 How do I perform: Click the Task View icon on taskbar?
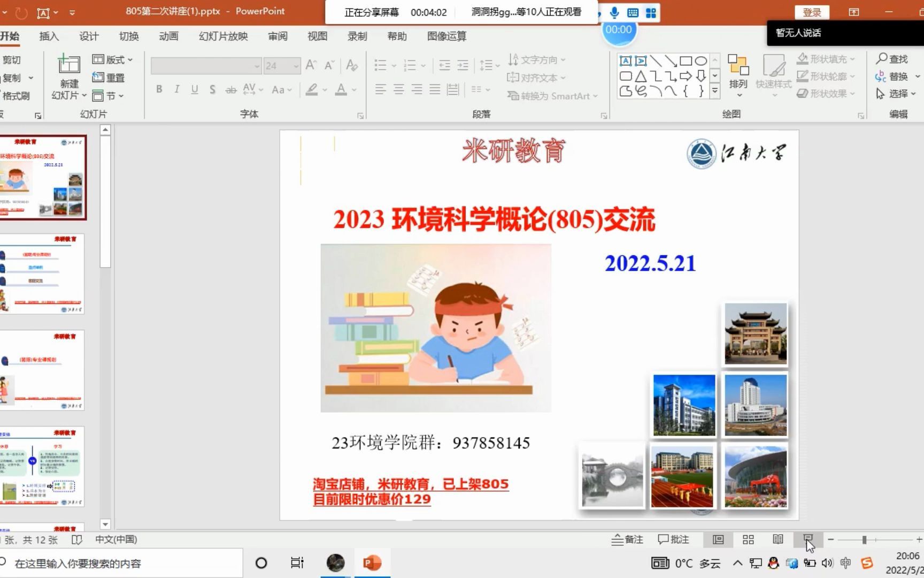click(x=297, y=563)
